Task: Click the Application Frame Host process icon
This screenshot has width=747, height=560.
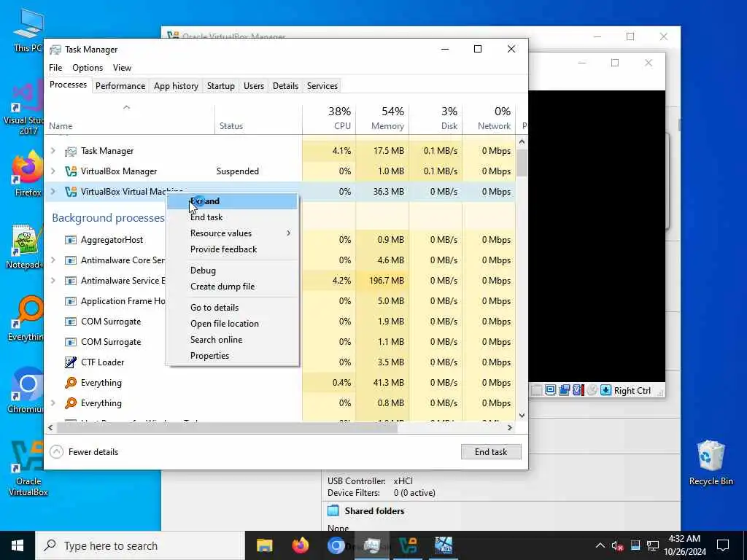Action: [71, 301]
